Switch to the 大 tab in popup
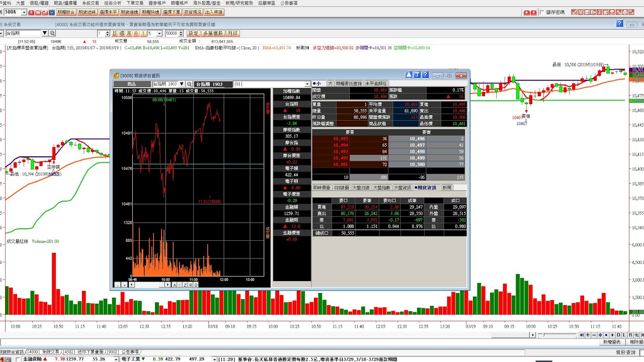The height and width of the screenshot is (362, 644). click(x=330, y=83)
